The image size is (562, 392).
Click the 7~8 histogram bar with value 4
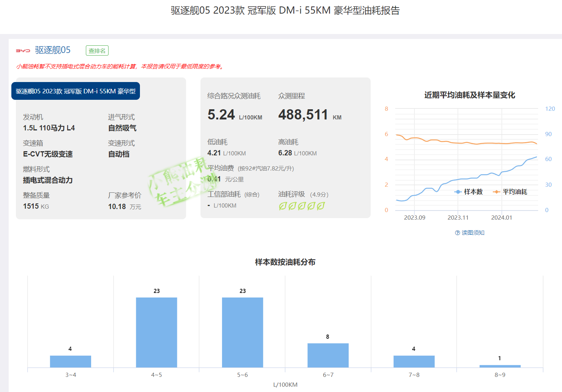(414, 361)
